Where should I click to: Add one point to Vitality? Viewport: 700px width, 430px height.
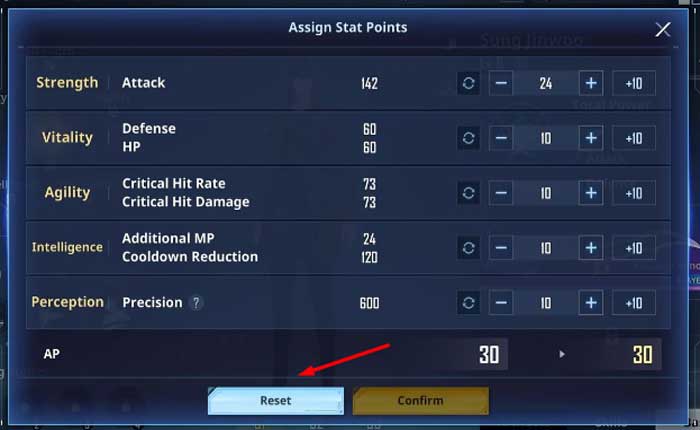tap(591, 138)
